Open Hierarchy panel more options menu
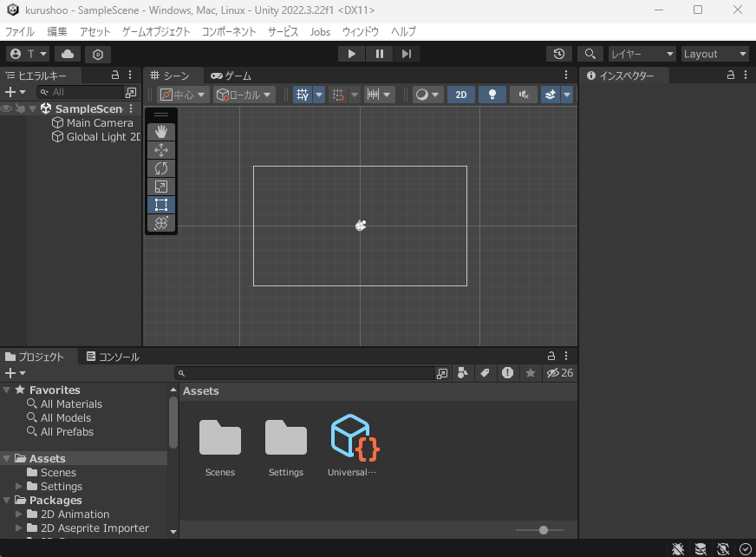The height and width of the screenshot is (557, 756). [130, 75]
